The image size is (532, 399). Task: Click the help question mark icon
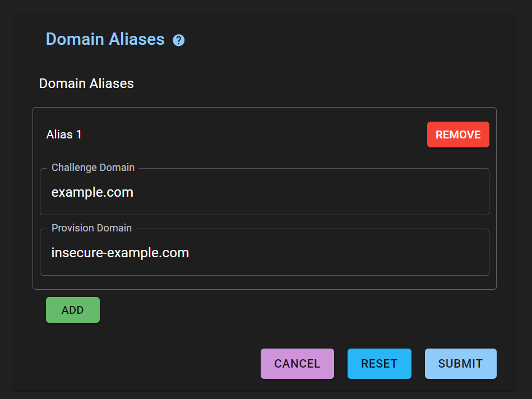point(179,40)
